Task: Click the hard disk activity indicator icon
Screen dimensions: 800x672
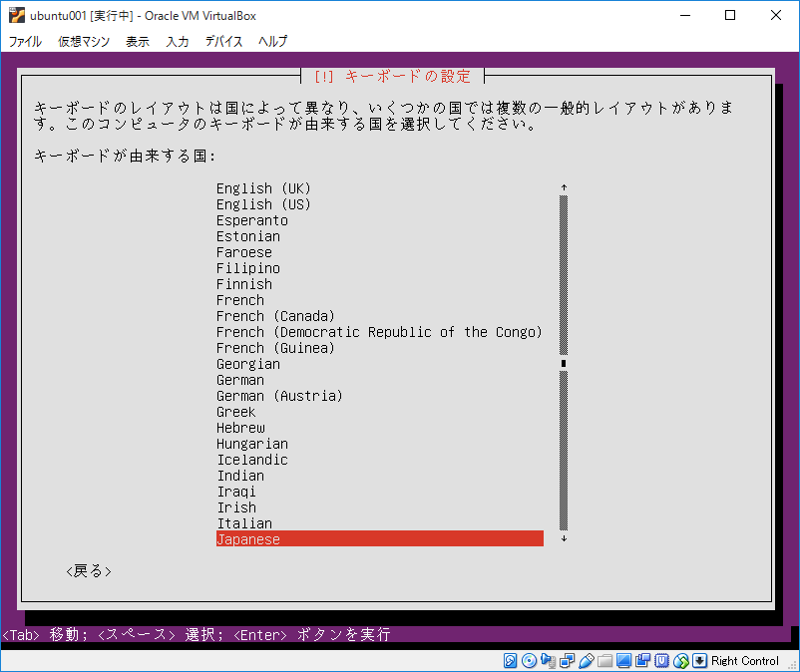Action: point(510,661)
